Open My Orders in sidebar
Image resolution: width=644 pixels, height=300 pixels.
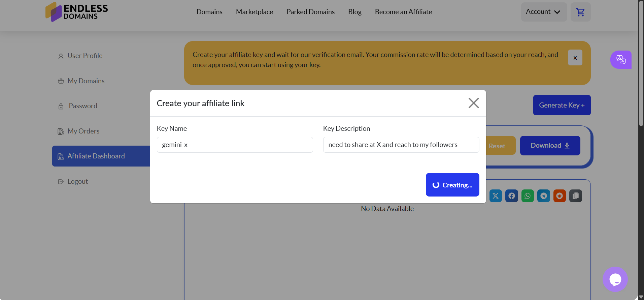click(83, 131)
